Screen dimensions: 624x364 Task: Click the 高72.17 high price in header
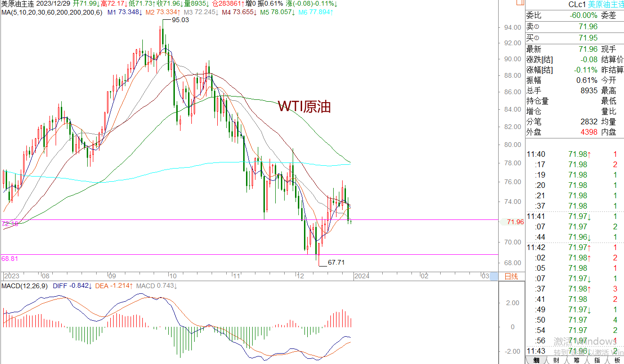114,3
